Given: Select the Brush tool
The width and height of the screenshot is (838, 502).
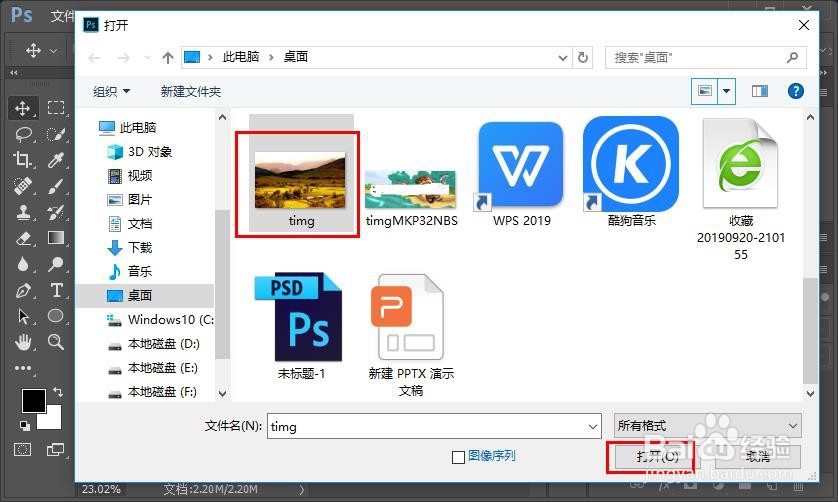Looking at the screenshot, I should point(56,186).
